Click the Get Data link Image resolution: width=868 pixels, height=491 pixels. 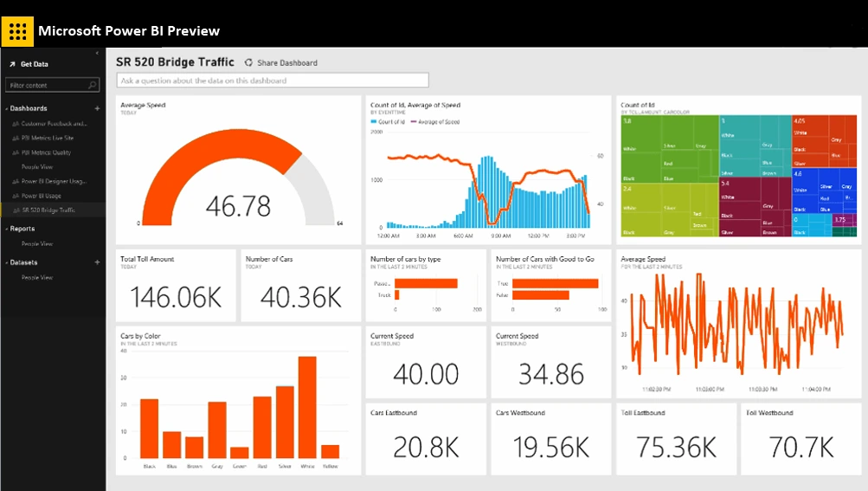coord(35,64)
